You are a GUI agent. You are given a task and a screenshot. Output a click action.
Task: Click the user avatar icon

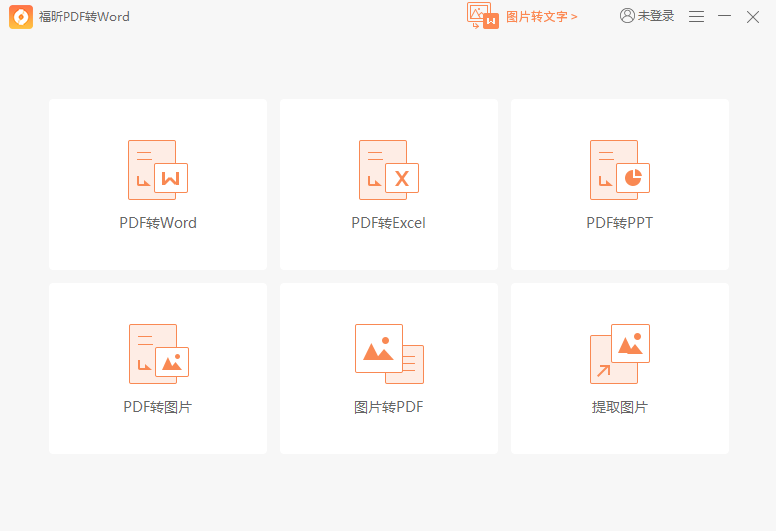click(627, 16)
